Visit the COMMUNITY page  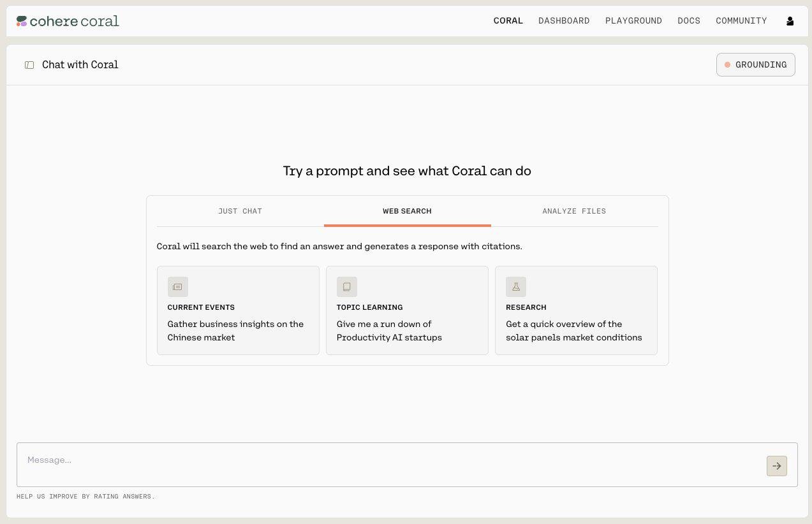[x=741, y=21]
